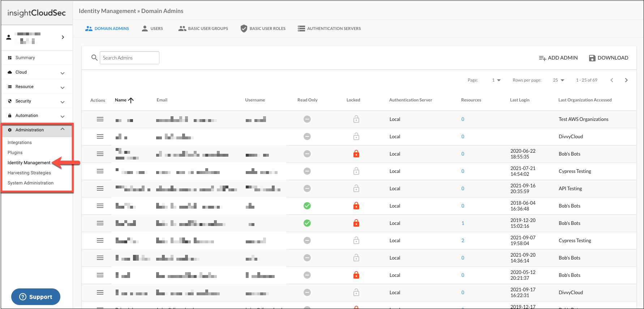644x309 pixels.
Task: Expand the user profile chevron
Action: (x=63, y=37)
